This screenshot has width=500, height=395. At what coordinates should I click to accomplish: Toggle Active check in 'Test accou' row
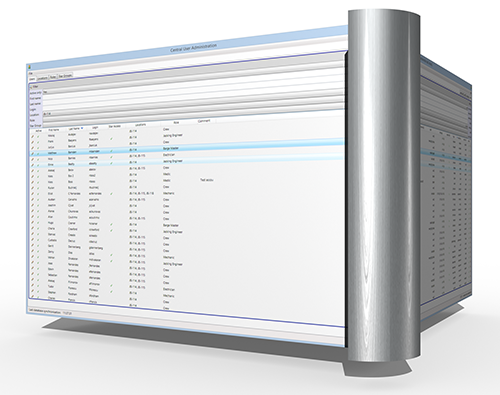point(38,182)
